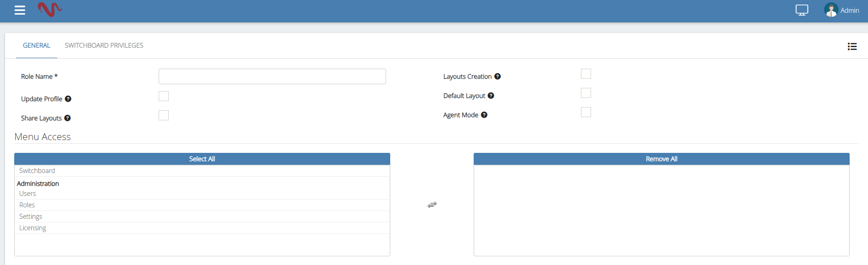This screenshot has height=265, width=868.
Task: Click the monitor display icon in header
Action: click(x=802, y=10)
